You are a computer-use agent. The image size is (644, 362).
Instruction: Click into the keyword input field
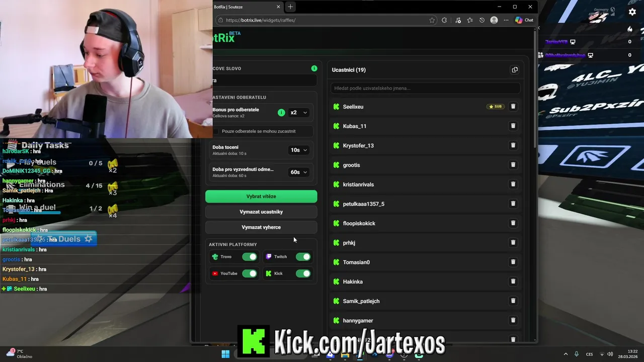[265, 80]
